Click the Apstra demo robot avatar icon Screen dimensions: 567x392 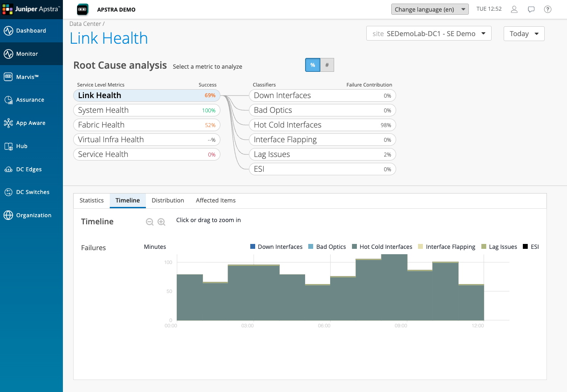click(x=83, y=9)
